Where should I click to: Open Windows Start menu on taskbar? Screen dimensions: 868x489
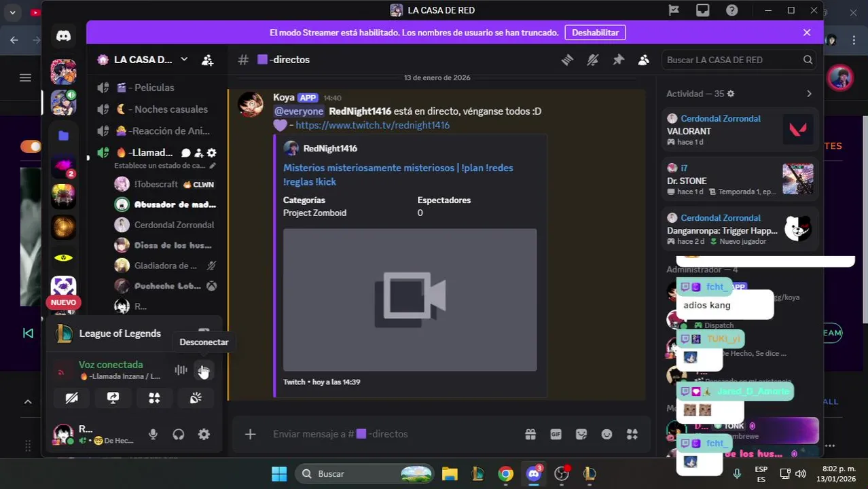point(279,474)
